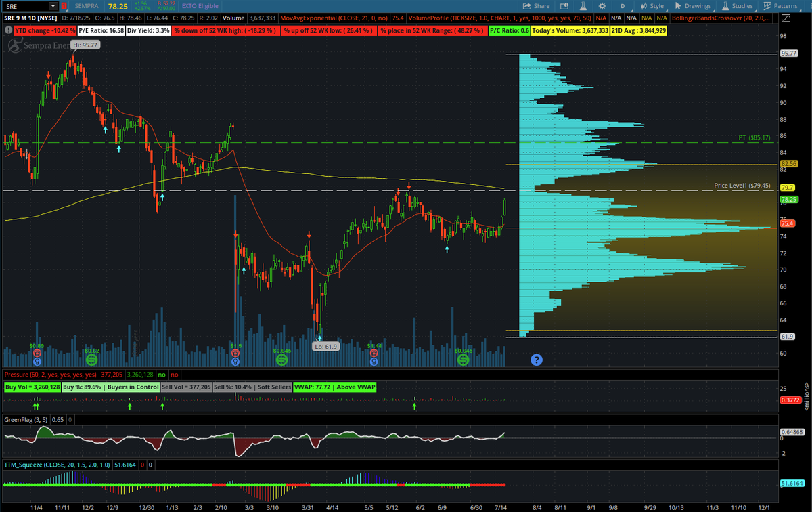Click the 21D Avg : 3,844,929 label

pyautogui.click(x=639, y=30)
